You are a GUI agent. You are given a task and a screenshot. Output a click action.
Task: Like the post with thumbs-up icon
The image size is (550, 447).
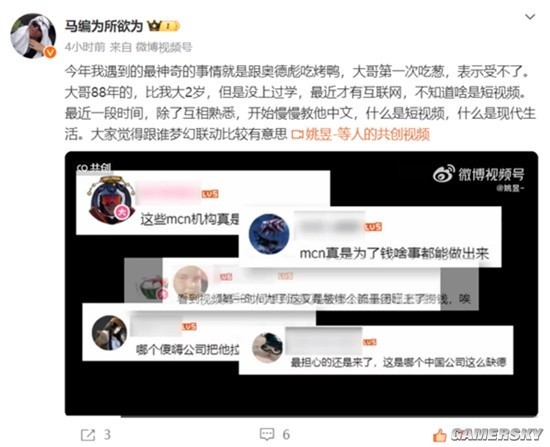pyautogui.click(x=440, y=435)
